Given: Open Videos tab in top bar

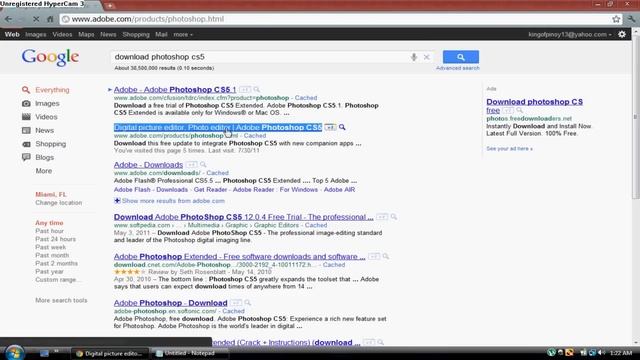Looking at the screenshot, I should (x=62, y=34).
